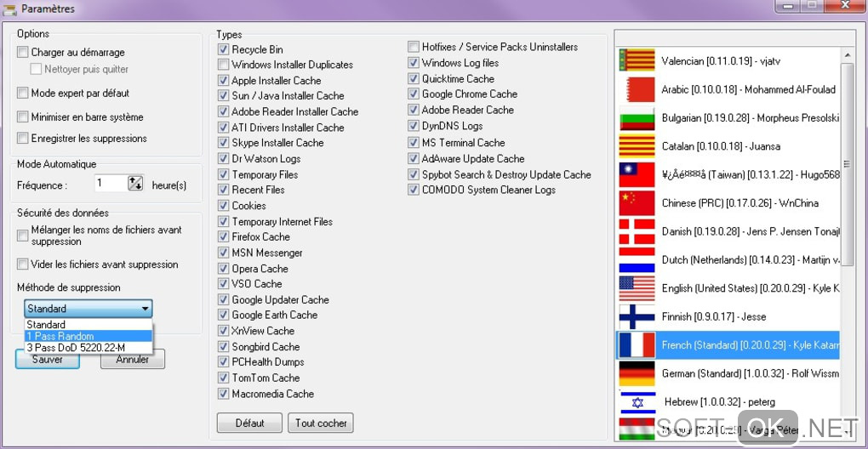Image resolution: width=868 pixels, height=449 pixels.
Task: Uncheck AdAware Update Cache
Action: pos(414,159)
